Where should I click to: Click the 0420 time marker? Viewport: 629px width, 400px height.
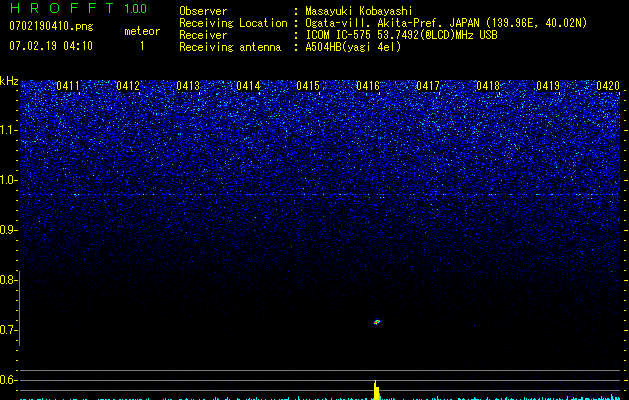pyautogui.click(x=608, y=86)
